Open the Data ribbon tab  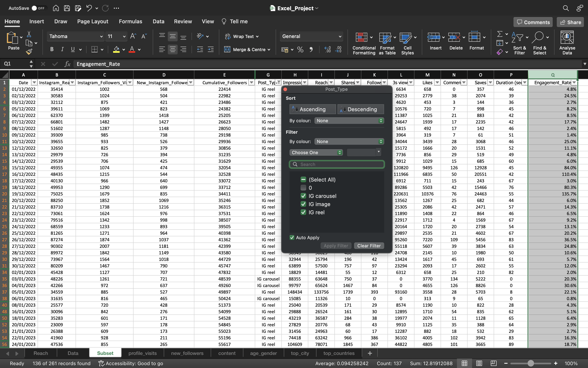(x=158, y=21)
